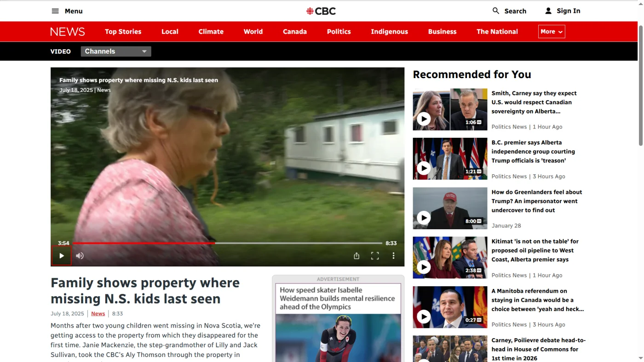The height and width of the screenshot is (362, 644).
Task: Follow the red News category link
Action: [x=98, y=314]
